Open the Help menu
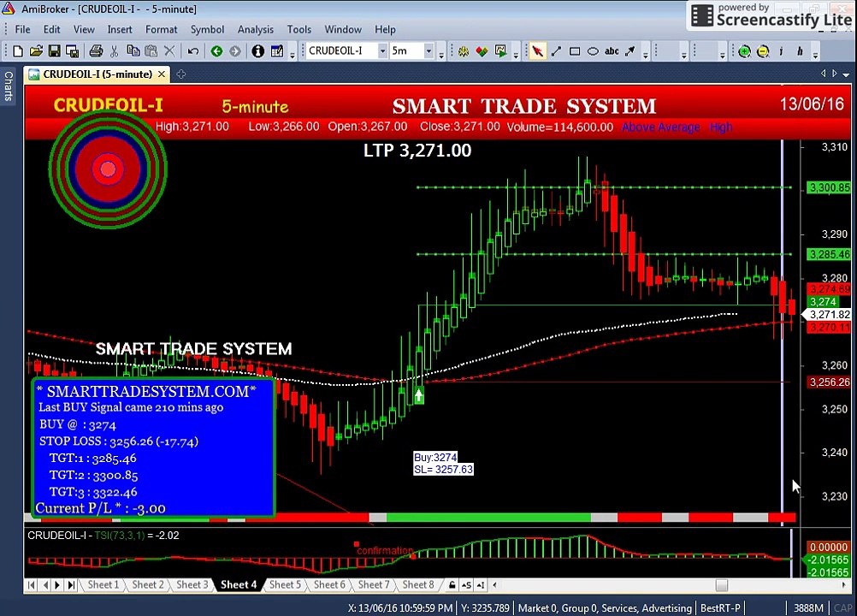Screen dimensions: 857x616 click(385, 29)
